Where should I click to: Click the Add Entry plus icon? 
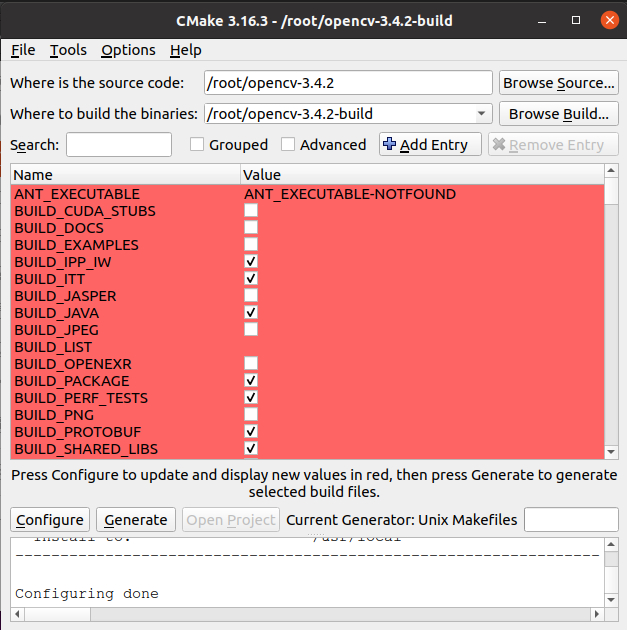[x=389, y=144]
